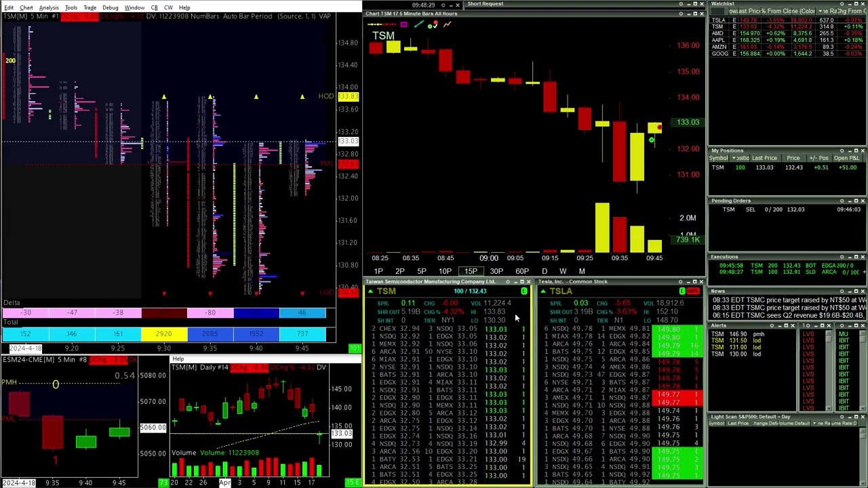
Task: Select AMZN row in Watchlist
Action: pyautogui.click(x=787, y=47)
